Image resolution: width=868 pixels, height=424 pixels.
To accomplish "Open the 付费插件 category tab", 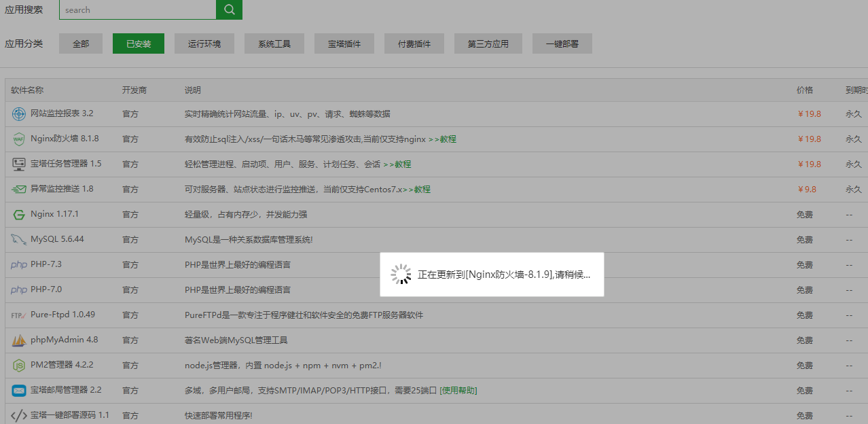I will point(414,43).
